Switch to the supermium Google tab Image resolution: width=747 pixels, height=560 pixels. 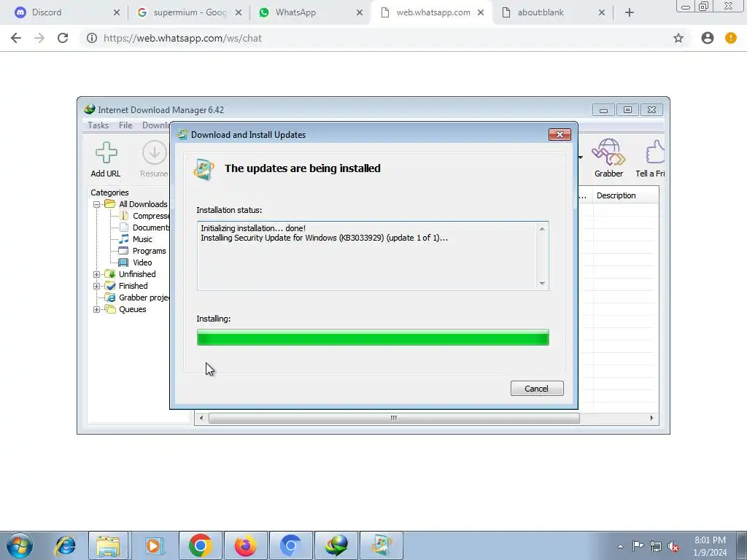[x=190, y=12]
